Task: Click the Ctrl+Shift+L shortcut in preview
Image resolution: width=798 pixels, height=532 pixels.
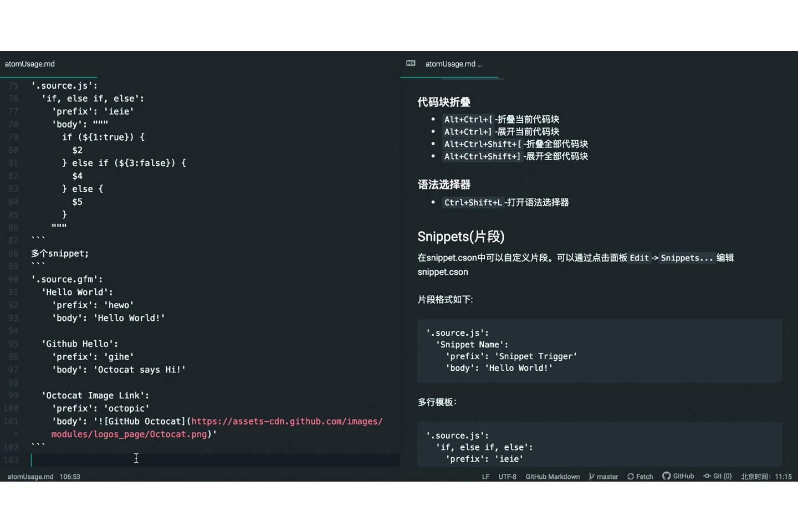Action: pos(473,202)
